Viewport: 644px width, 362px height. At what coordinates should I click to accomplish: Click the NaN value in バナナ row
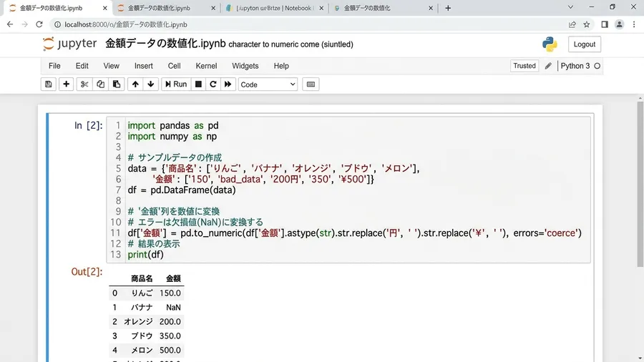tap(173, 308)
